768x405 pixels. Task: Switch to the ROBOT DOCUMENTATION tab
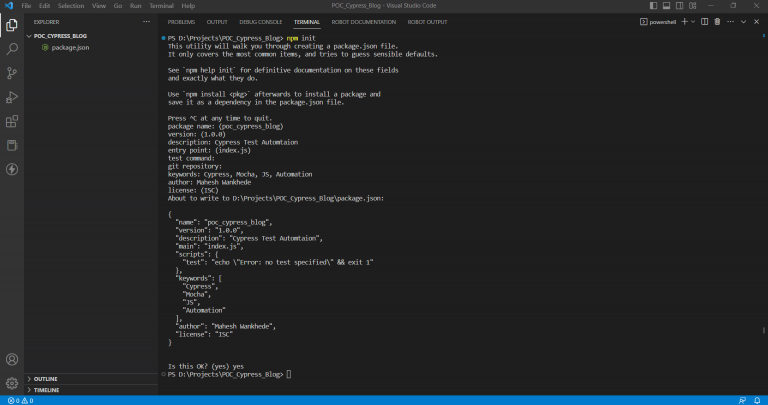363,22
